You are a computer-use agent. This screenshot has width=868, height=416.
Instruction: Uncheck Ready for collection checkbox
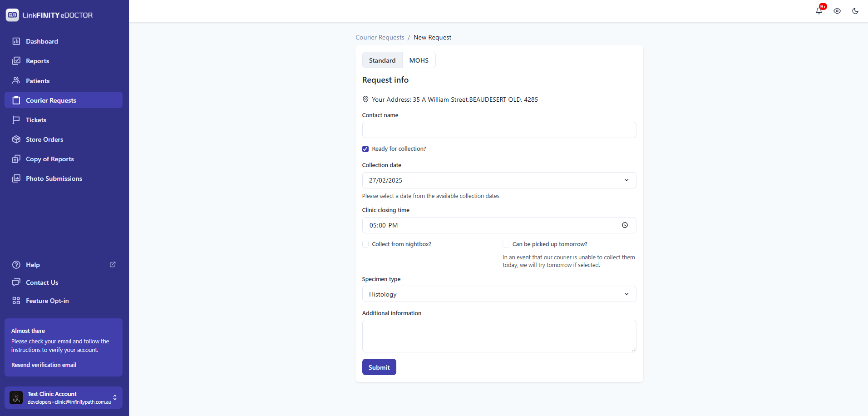(x=365, y=149)
